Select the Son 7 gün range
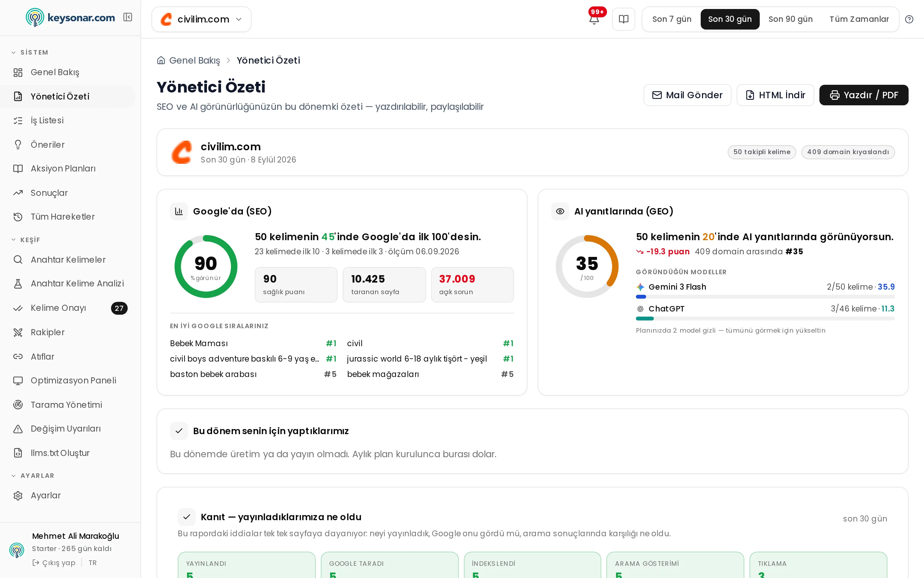Viewport: 924px width, 578px height. point(672,19)
